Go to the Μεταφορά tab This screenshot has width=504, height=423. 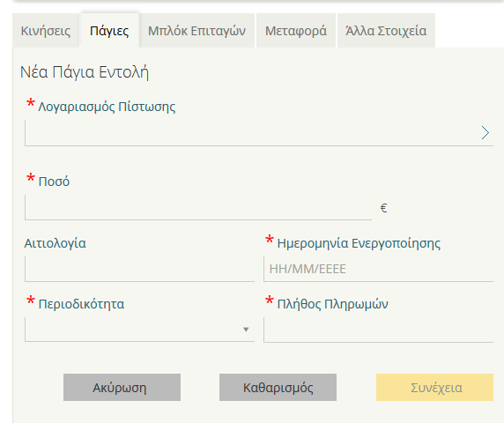296,31
